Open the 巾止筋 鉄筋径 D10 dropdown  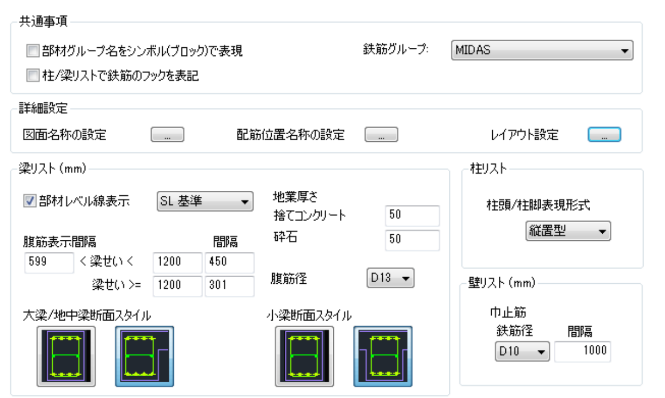522,351
